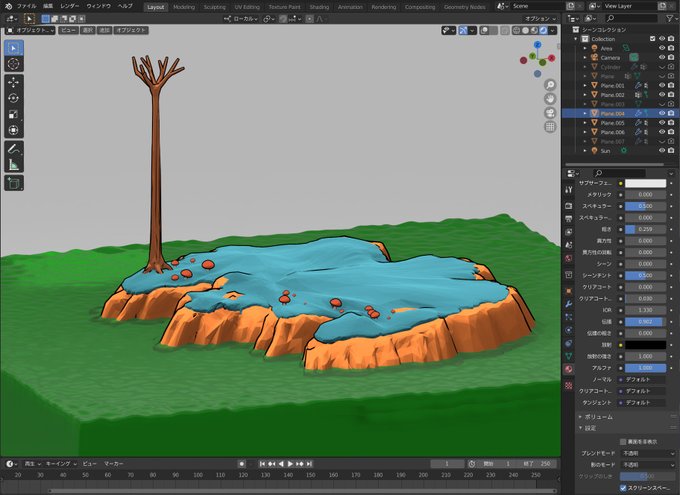Screen dimensions: 680x495
Task: Open the viewport View menu button
Action: coord(68,30)
